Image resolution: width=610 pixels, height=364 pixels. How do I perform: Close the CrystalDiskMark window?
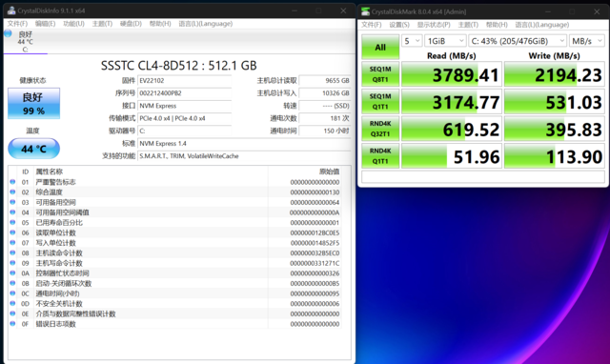597,11
